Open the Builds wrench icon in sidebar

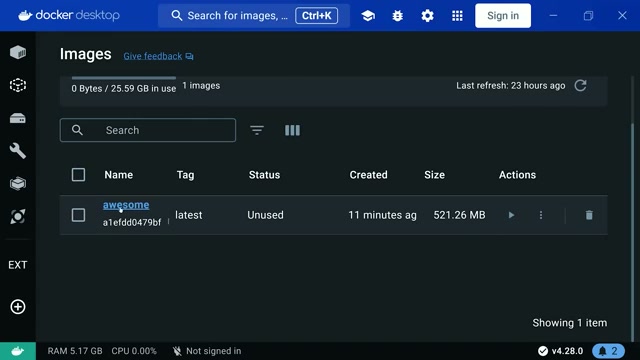coord(18,151)
